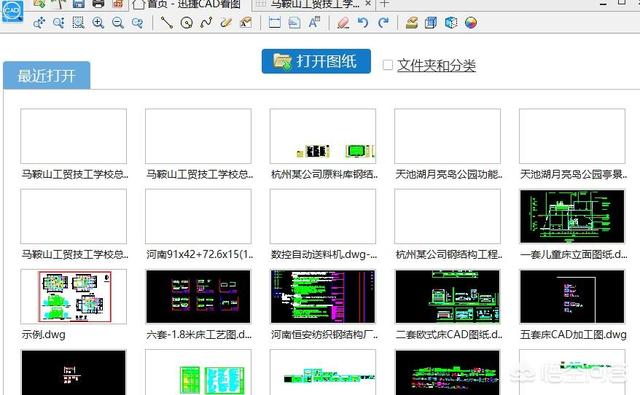The image size is (640, 395).
Task: Select the pan move tool icon
Action: tap(39, 22)
